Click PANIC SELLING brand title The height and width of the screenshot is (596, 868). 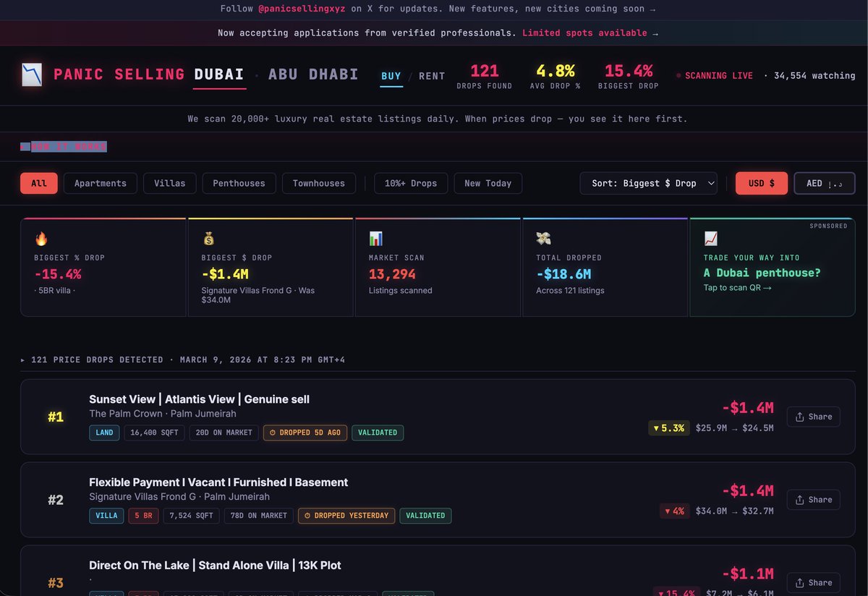tap(119, 74)
